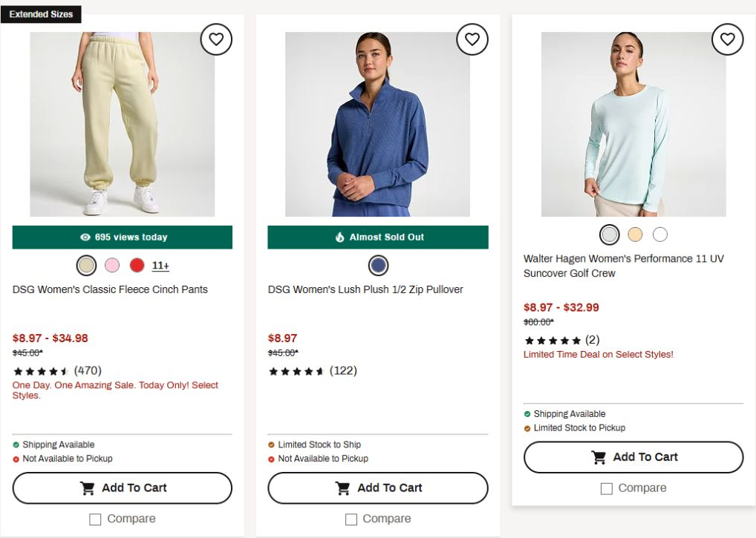The height and width of the screenshot is (538, 756).
Task: Open DSG Women's Classic Fleece Cinch Pants title
Action: coord(110,289)
